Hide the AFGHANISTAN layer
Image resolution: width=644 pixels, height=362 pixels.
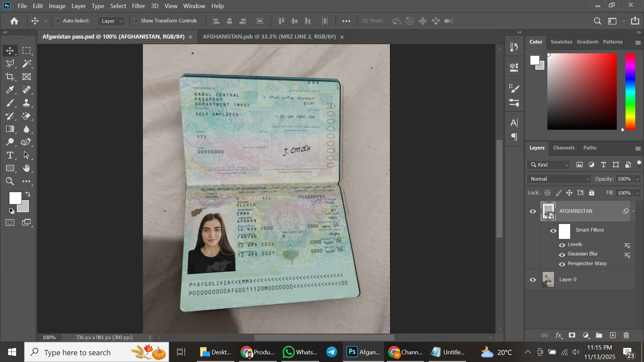tap(533, 211)
